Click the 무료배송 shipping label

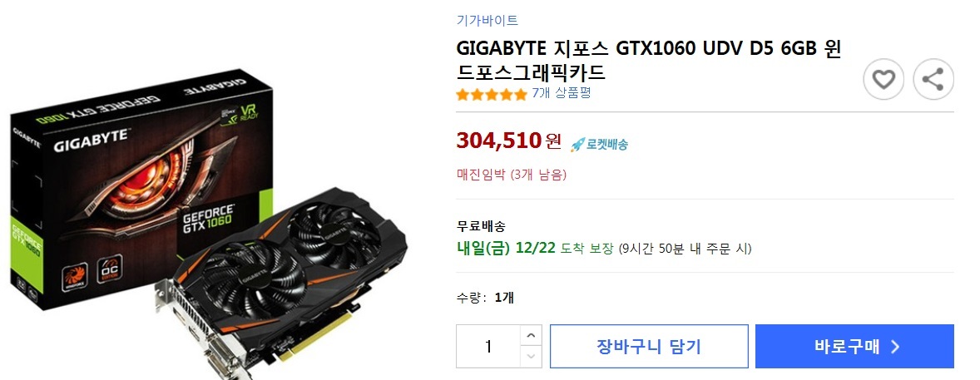click(481, 225)
